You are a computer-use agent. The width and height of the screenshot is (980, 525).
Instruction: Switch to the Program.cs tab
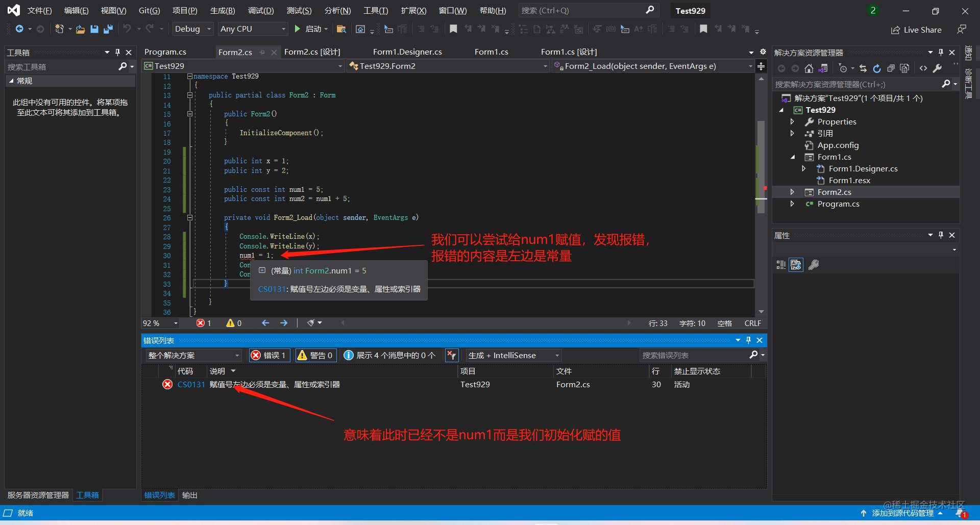[x=165, y=52]
